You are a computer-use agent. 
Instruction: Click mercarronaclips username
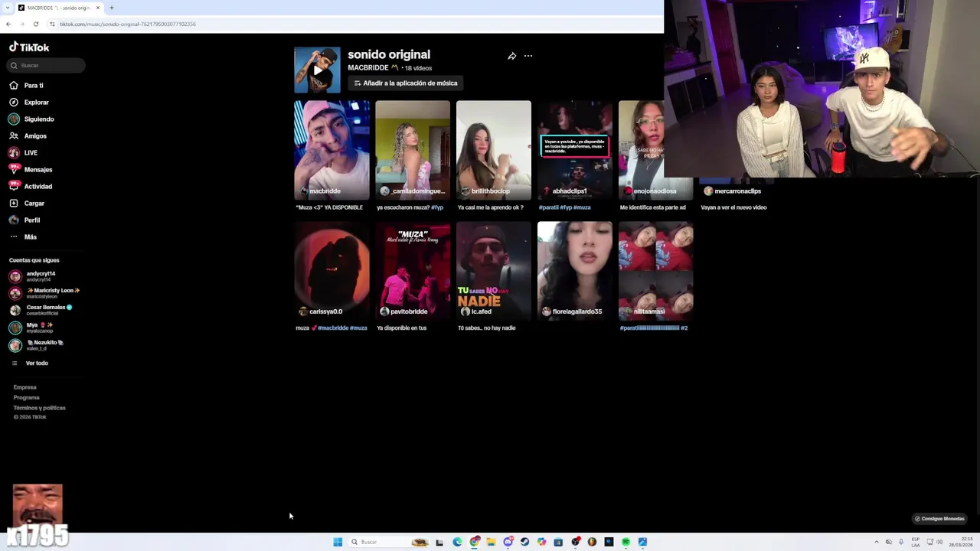pyautogui.click(x=737, y=191)
